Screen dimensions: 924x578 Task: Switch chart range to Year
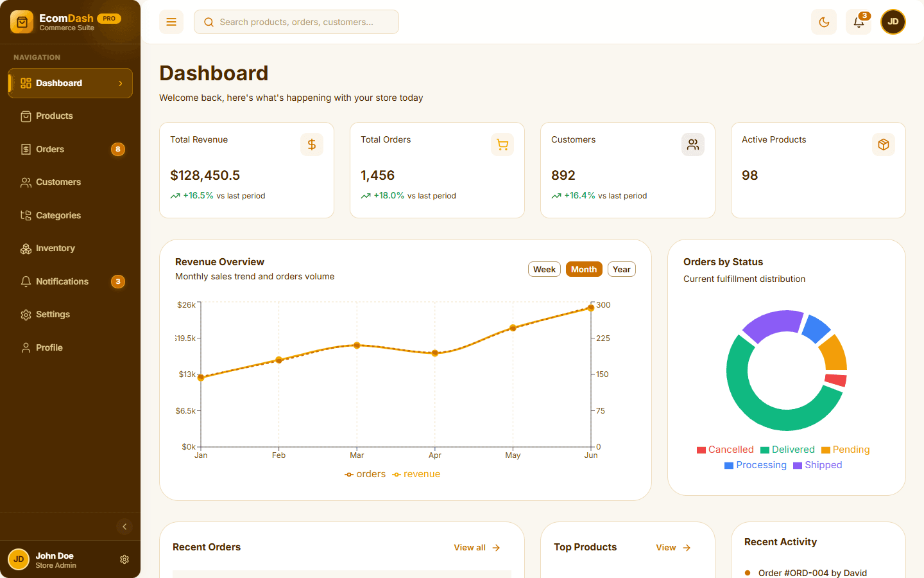[622, 269]
